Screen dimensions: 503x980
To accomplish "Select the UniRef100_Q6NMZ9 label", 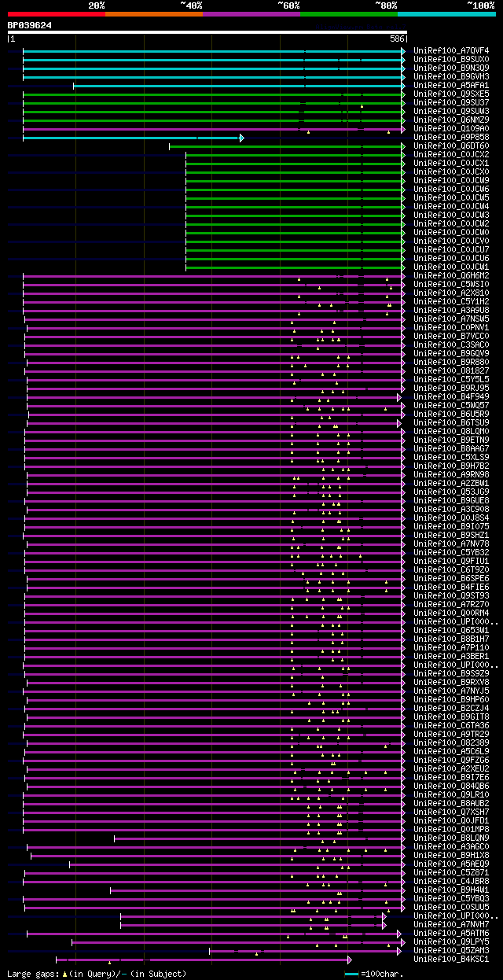I will point(451,120).
